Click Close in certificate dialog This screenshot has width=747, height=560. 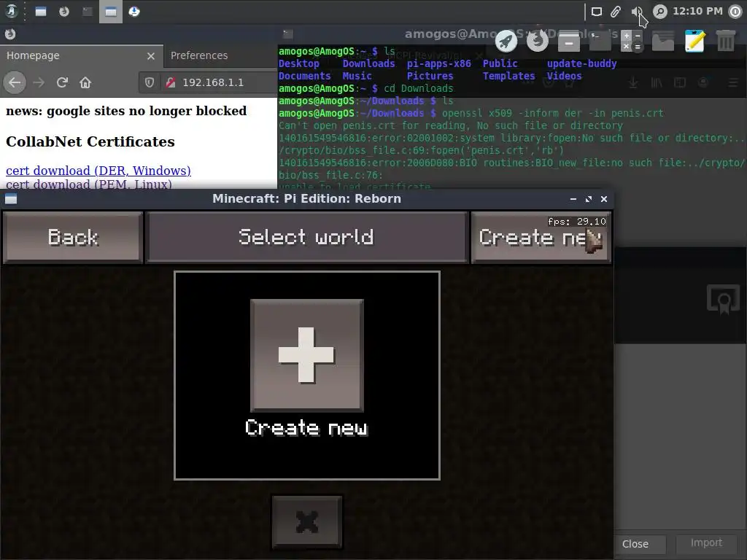coord(635,544)
